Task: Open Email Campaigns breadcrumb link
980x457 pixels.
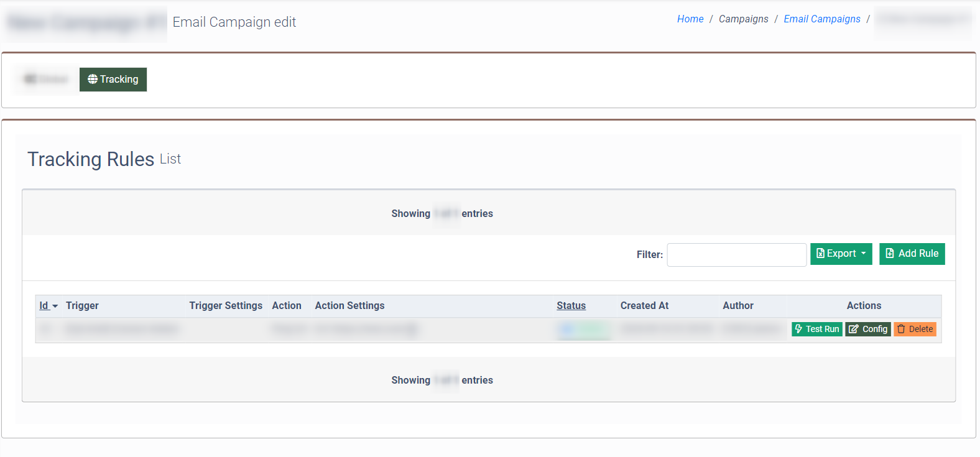Action: [x=821, y=19]
